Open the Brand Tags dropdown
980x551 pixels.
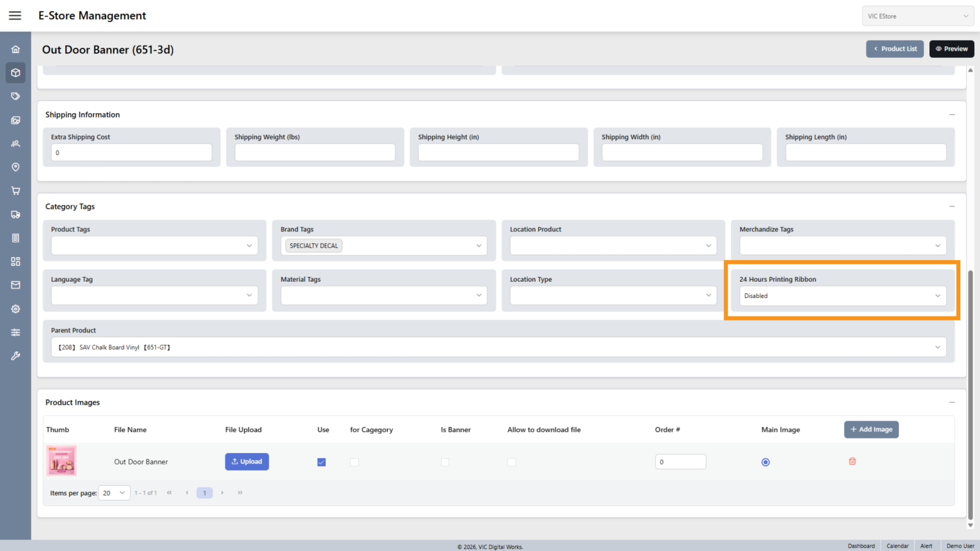pyautogui.click(x=384, y=246)
